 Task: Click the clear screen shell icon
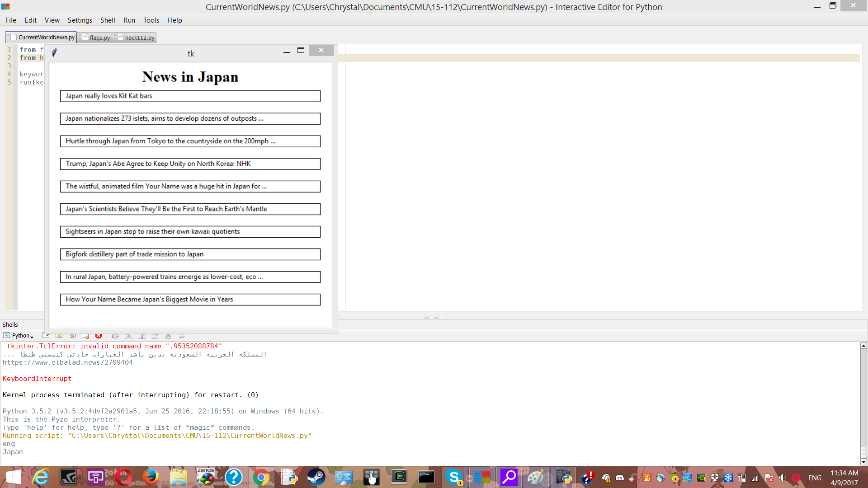pyautogui.click(x=46, y=336)
